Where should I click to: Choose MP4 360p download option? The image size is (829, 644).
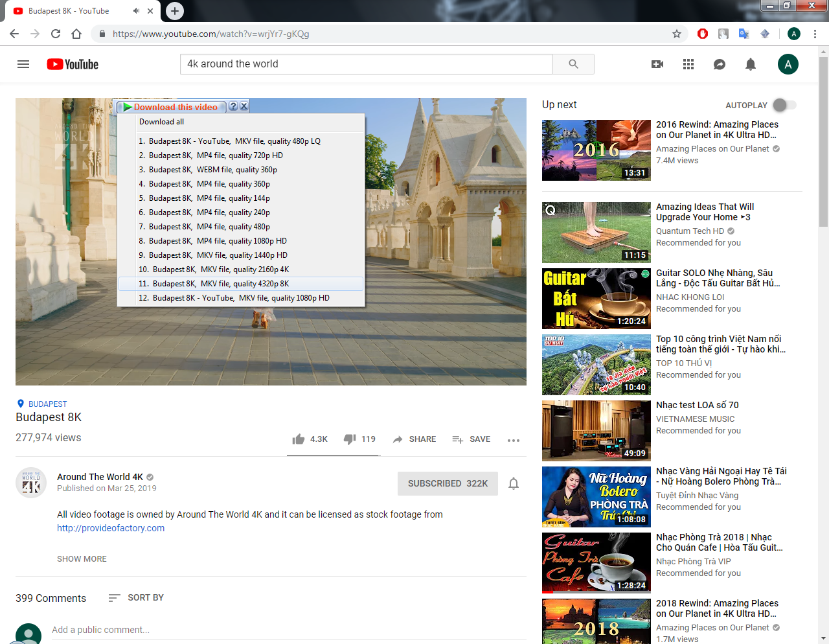pyautogui.click(x=241, y=184)
